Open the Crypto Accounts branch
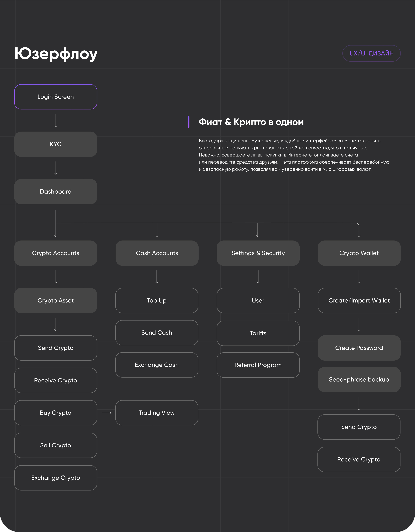The width and height of the screenshot is (415, 532). 56,253
